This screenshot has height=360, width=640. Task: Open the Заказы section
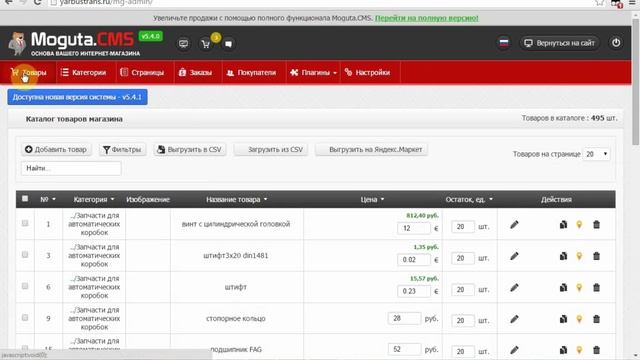[x=195, y=73]
